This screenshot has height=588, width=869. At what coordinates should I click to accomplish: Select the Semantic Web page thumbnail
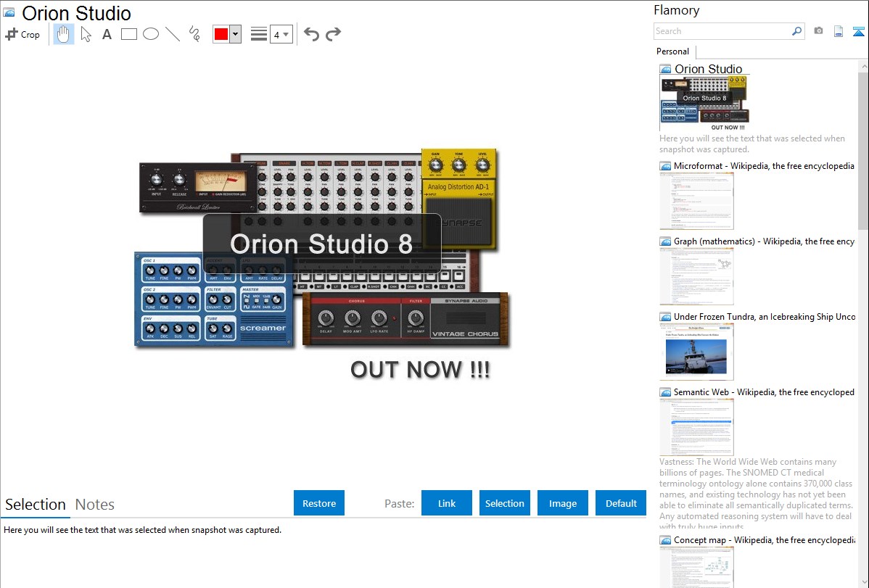696,427
